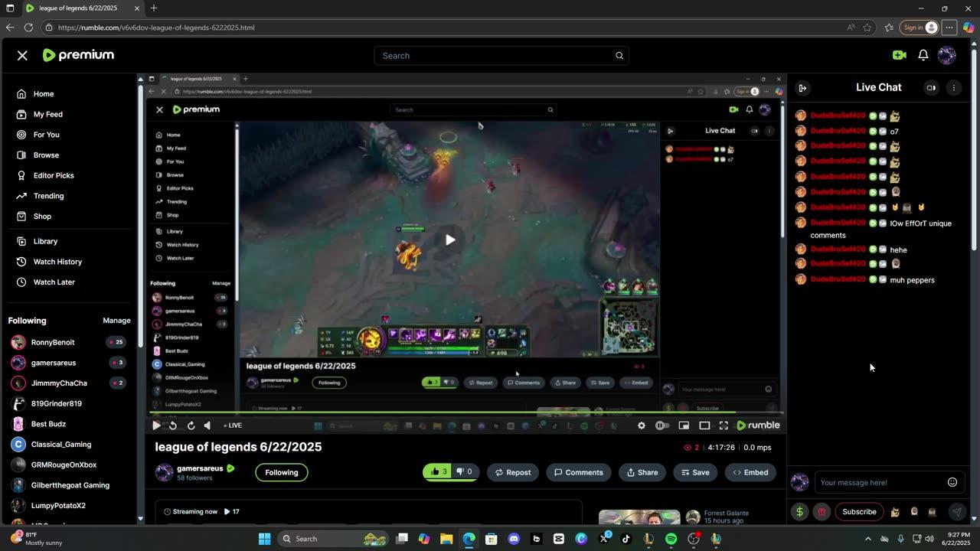980x551 pixels.
Task: Click the red gift icon in chat
Action: point(822,512)
